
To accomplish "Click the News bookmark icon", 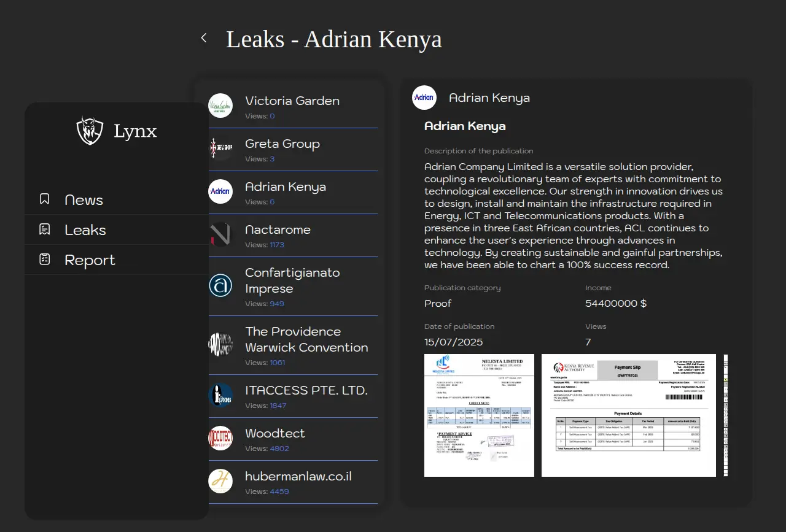I will [45, 199].
